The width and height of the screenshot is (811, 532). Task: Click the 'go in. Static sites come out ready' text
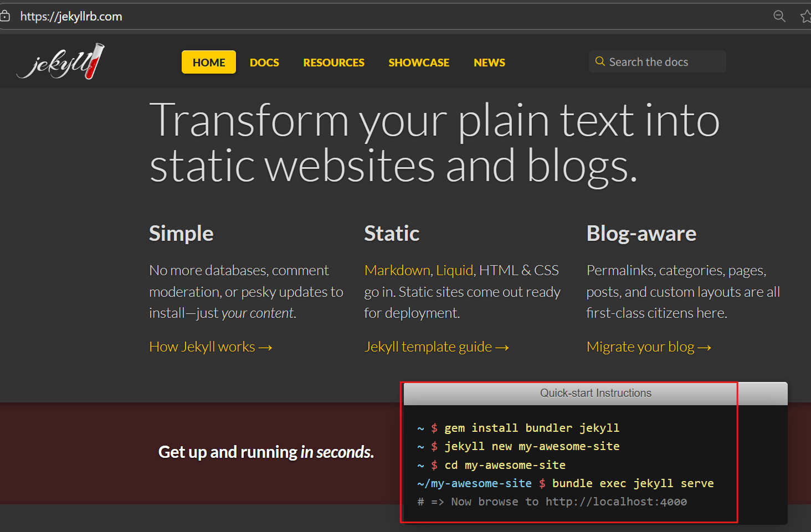(x=462, y=292)
